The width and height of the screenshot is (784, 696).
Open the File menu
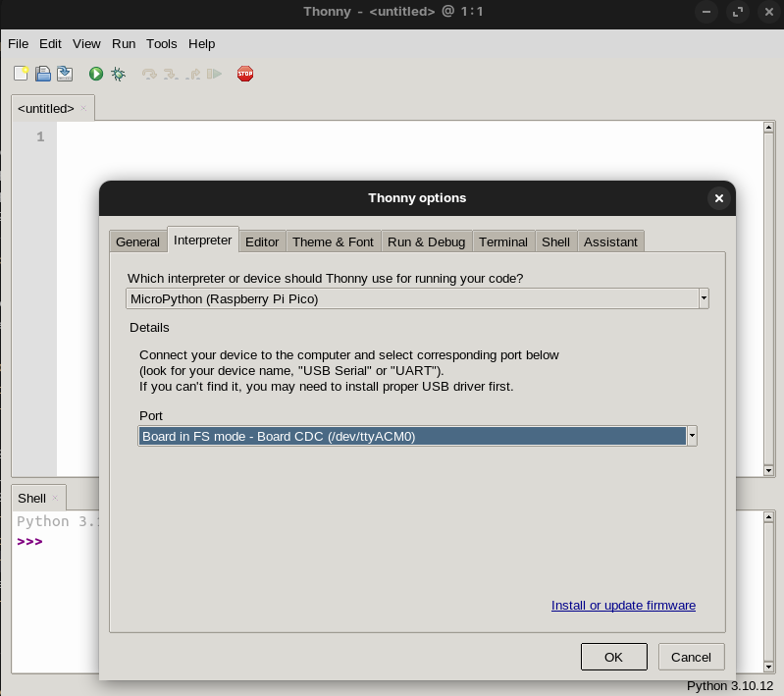tap(18, 44)
